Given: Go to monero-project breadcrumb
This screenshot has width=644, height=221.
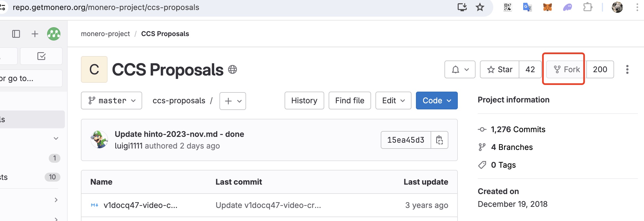Looking at the screenshot, I should 105,34.
